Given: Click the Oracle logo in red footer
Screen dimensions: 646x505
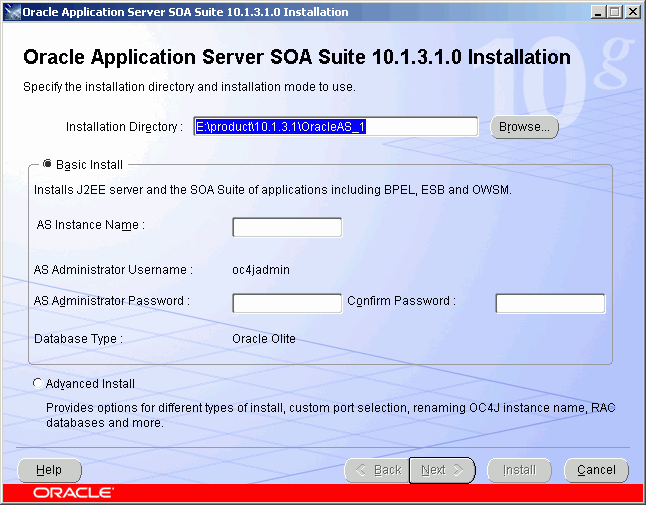Looking at the screenshot, I should 73,493.
